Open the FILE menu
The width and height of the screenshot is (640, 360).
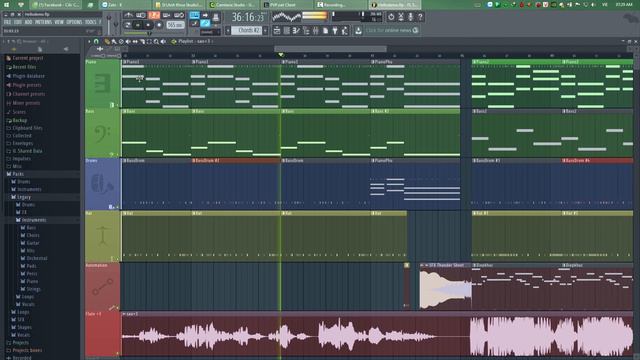coord(7,22)
